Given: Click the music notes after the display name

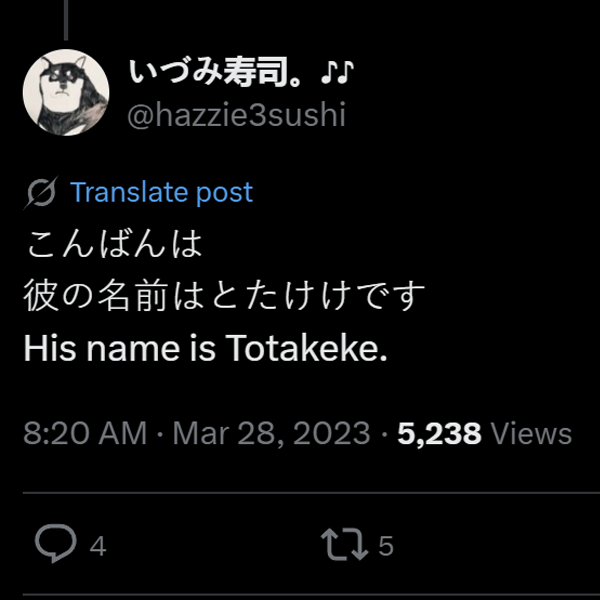Looking at the screenshot, I should click(x=338, y=73).
